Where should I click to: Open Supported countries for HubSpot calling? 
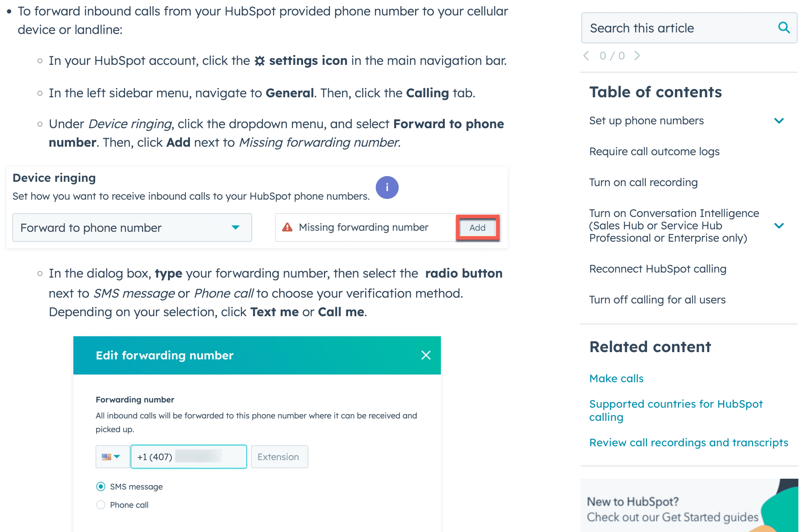tap(676, 404)
